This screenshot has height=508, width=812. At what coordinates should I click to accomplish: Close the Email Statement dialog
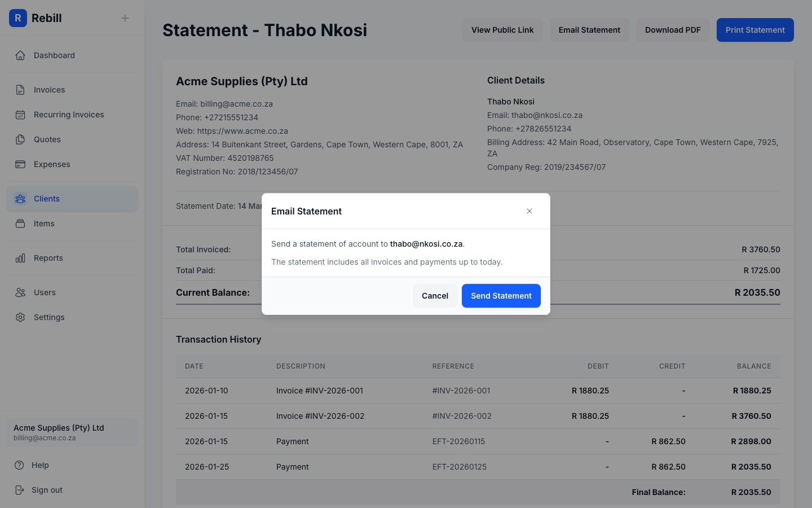pyautogui.click(x=529, y=211)
